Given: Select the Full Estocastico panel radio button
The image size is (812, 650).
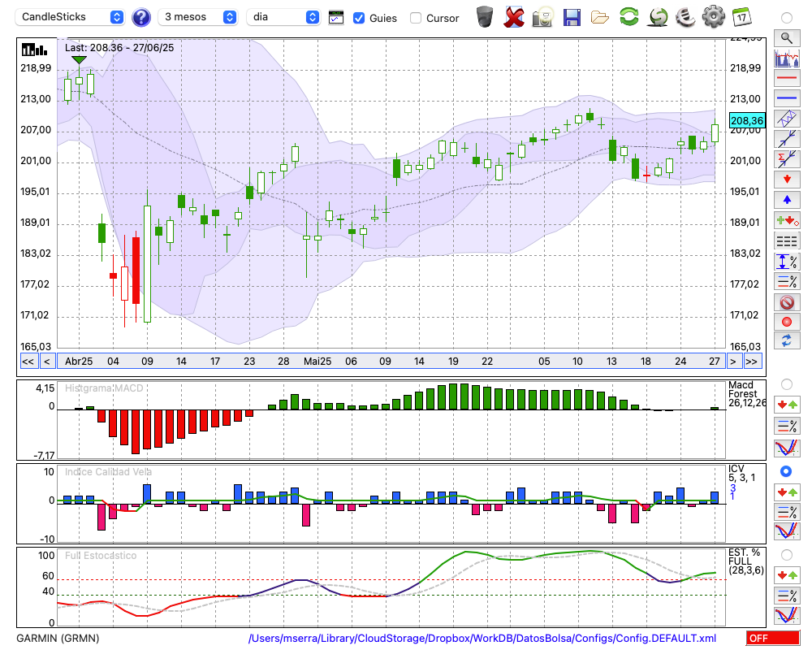Looking at the screenshot, I should tap(787, 555).
